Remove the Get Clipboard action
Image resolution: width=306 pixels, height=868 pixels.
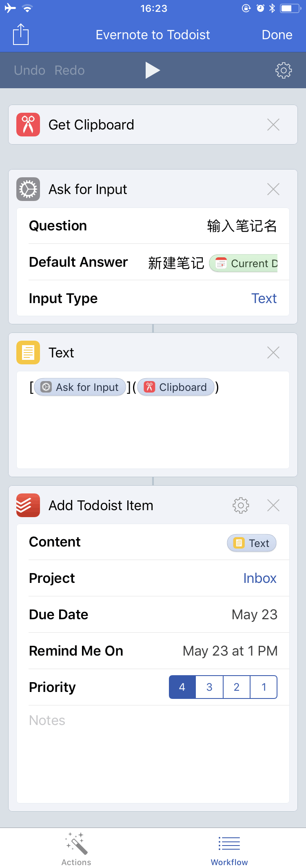[273, 125]
